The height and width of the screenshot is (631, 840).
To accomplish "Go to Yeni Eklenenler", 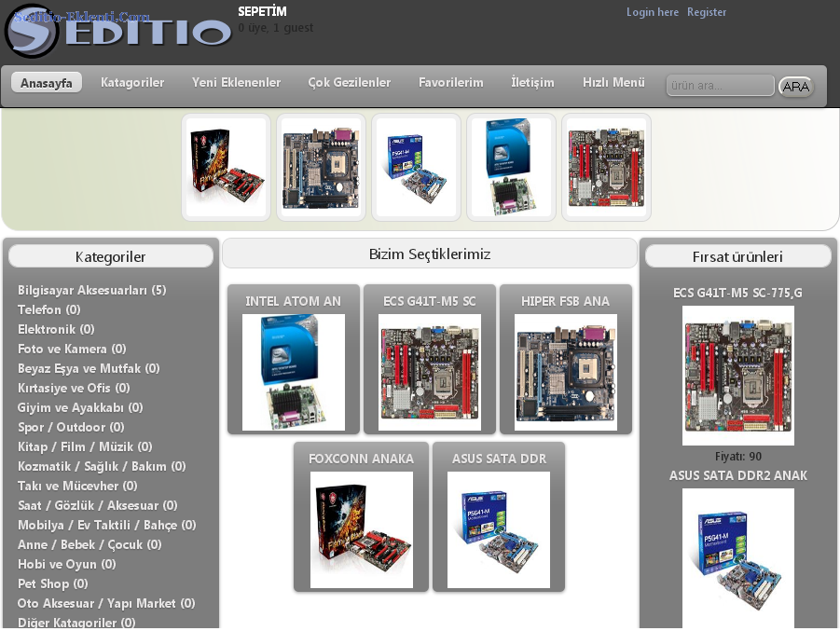I will point(236,83).
